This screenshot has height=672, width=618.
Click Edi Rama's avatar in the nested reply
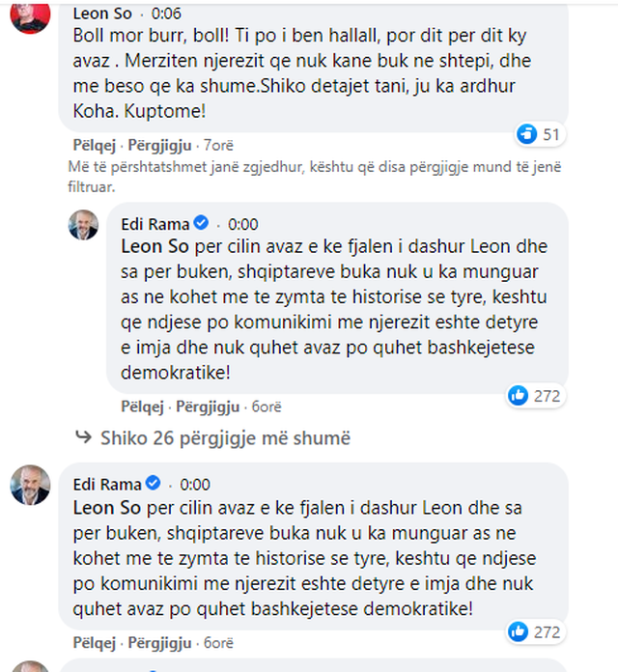85,225
